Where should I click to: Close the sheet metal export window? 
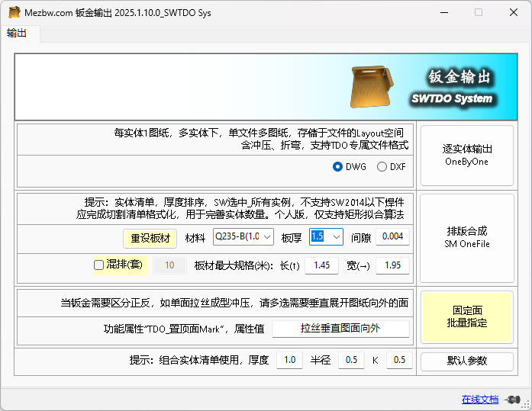514,13
